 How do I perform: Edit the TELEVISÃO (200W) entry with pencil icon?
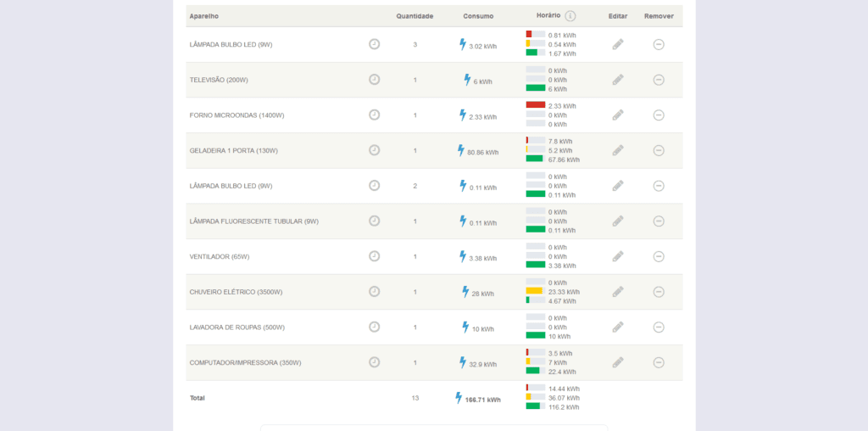click(618, 80)
